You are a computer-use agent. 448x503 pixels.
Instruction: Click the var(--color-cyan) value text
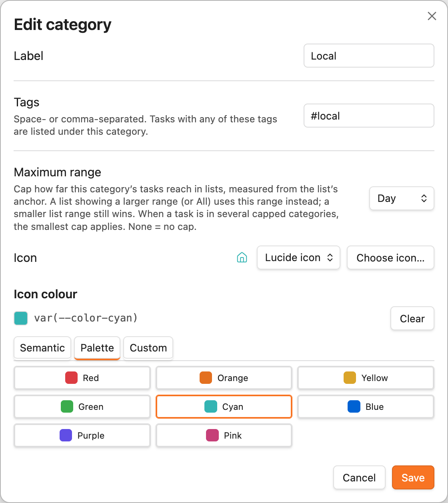tap(86, 318)
